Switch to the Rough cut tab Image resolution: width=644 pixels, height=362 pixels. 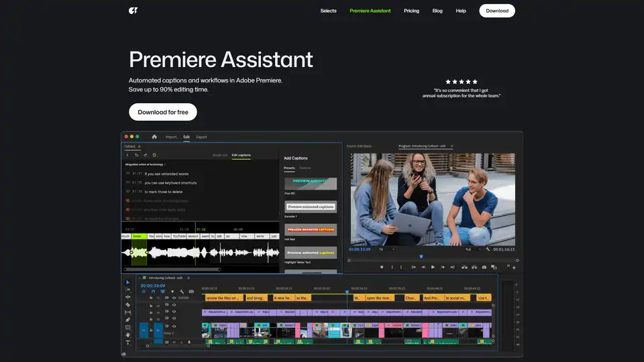220,155
